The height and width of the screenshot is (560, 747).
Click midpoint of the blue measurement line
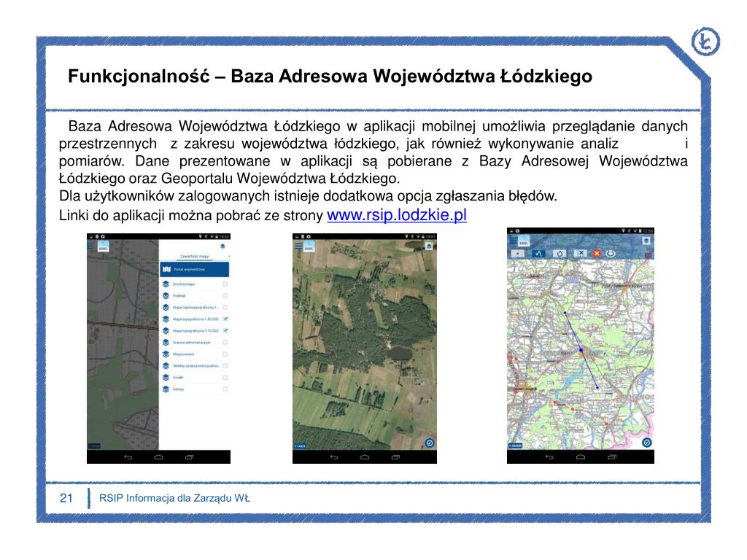581,351
